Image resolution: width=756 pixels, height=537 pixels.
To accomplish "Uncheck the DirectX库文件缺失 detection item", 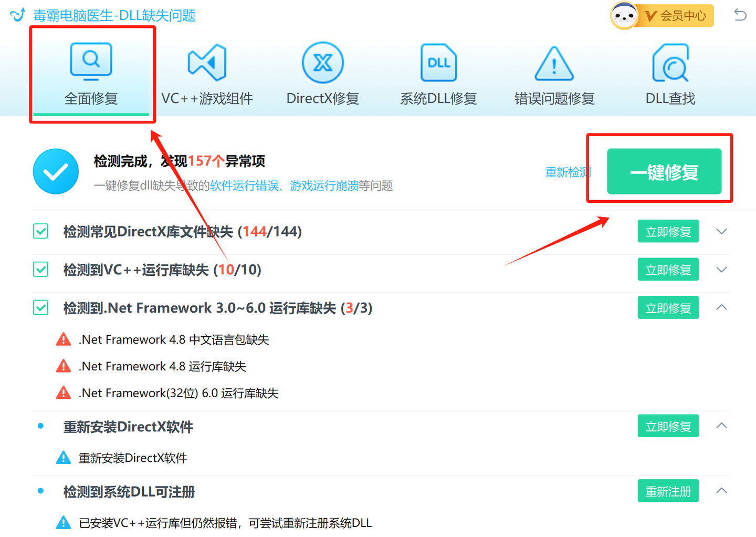I will pyautogui.click(x=40, y=231).
